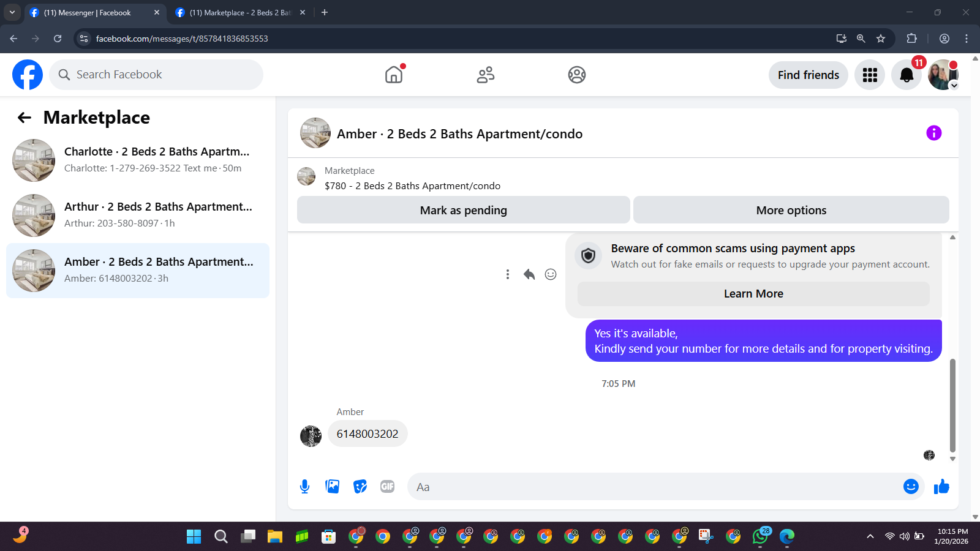Select the Amber conversation in the list

(x=138, y=271)
